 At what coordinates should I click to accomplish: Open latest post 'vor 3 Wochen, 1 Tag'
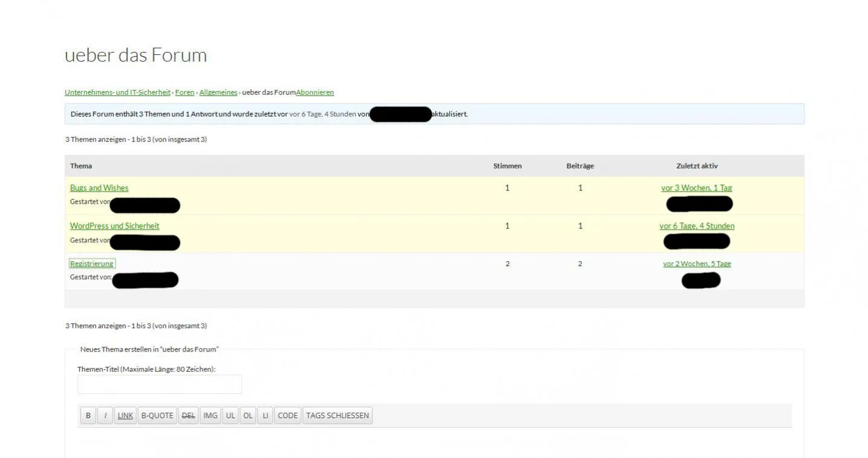697,188
